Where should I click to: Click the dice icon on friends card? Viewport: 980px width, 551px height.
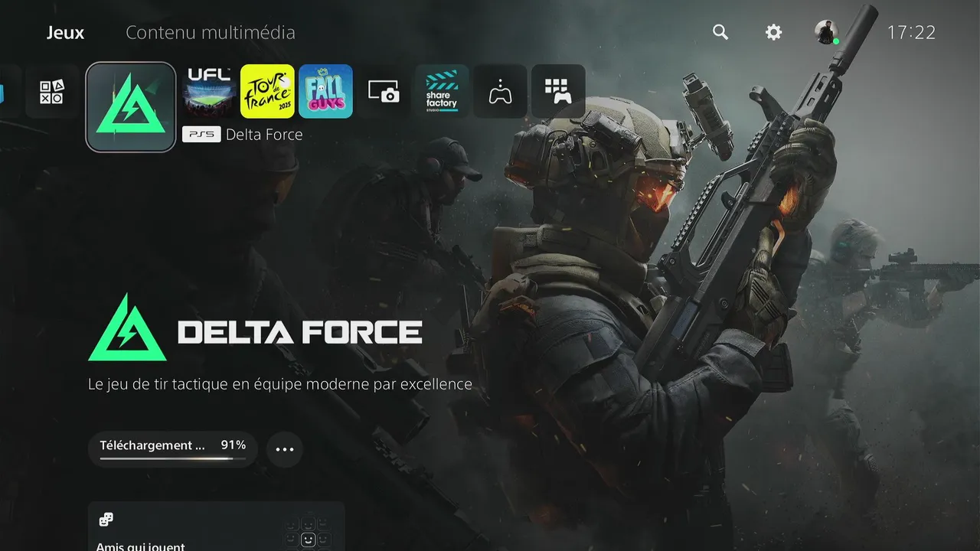pyautogui.click(x=106, y=520)
